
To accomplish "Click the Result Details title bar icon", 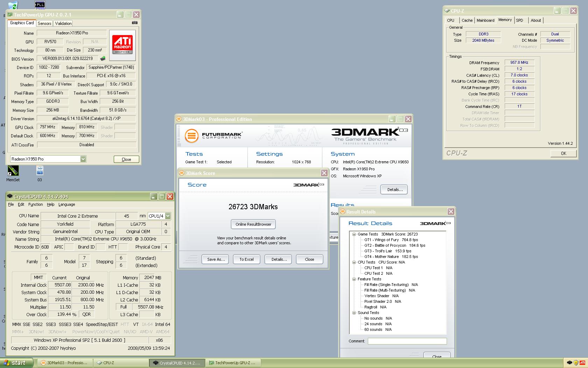I will coord(343,212).
